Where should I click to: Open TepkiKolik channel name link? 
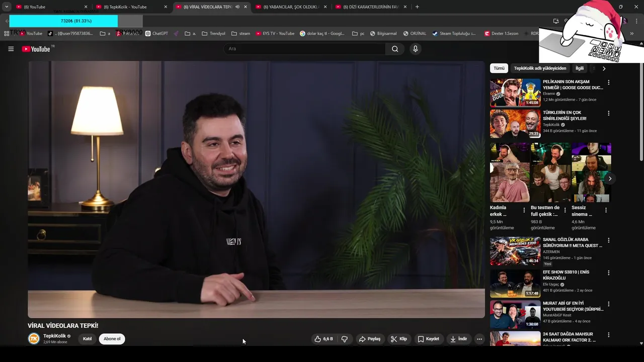pyautogui.click(x=54, y=336)
